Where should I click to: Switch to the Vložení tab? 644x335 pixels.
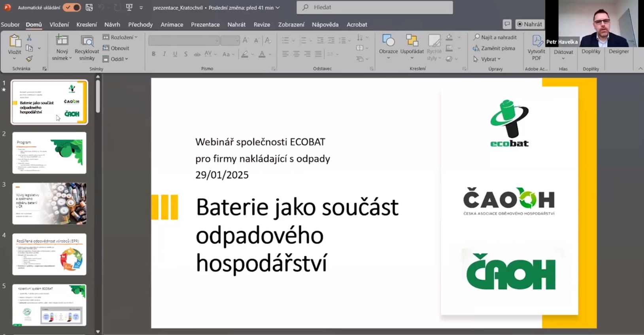59,24
